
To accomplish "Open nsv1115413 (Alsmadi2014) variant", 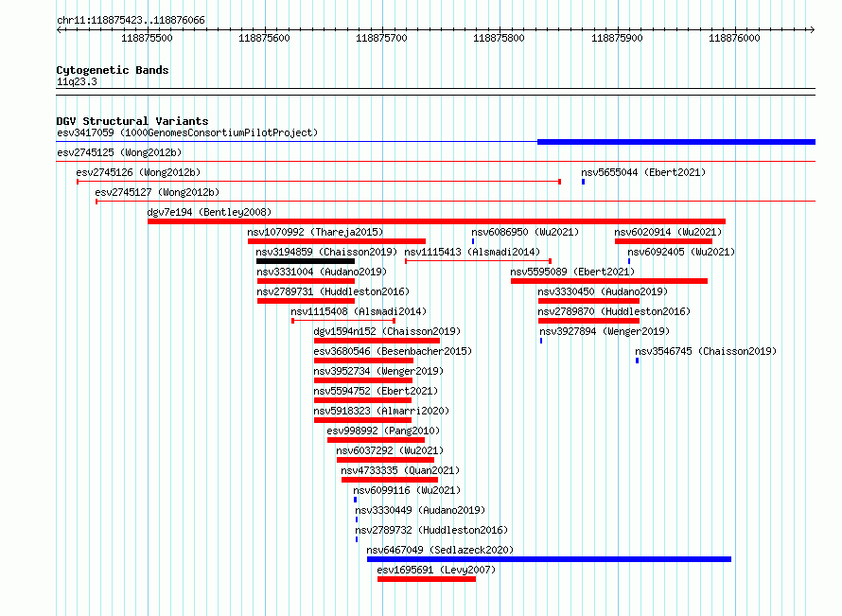I will click(x=472, y=252).
